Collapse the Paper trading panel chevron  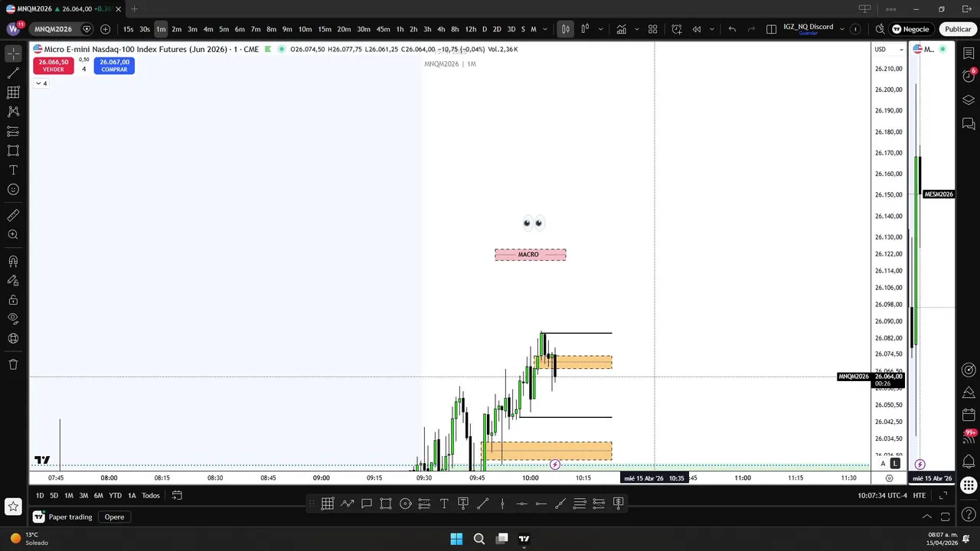[x=926, y=517]
